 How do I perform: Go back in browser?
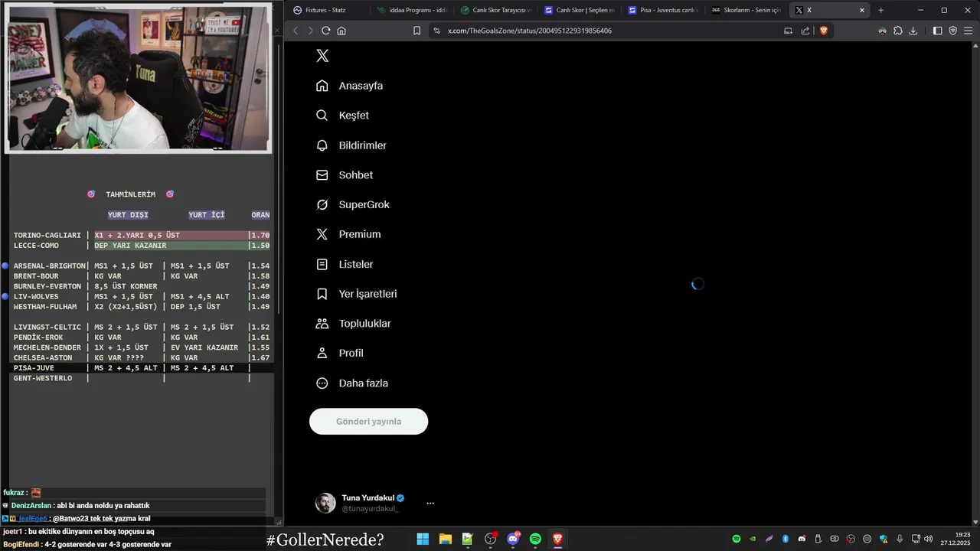point(296,31)
